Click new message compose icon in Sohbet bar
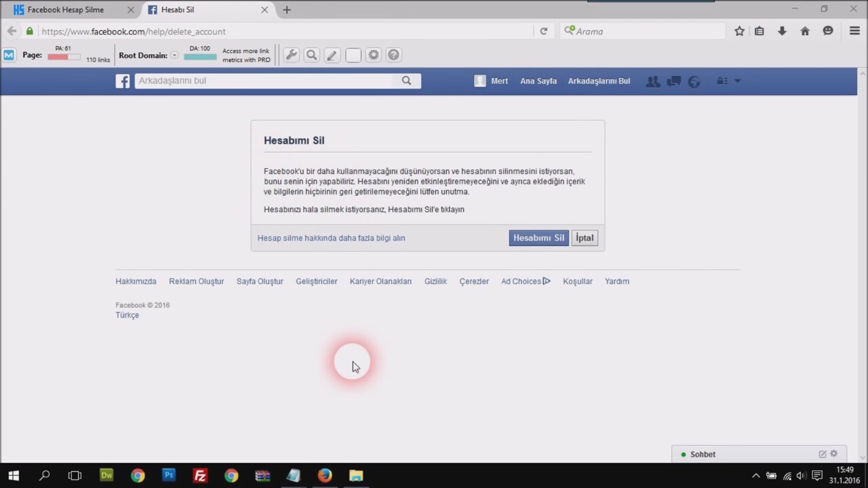Screen dimensions: 868x488 [x=823, y=454]
